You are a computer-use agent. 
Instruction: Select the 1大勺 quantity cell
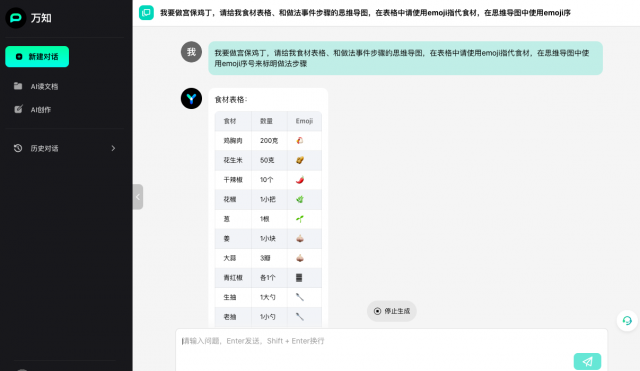268,298
